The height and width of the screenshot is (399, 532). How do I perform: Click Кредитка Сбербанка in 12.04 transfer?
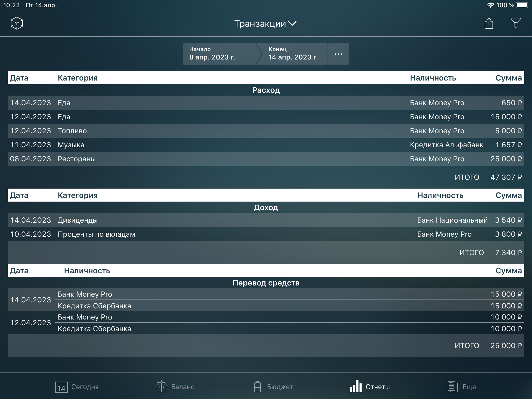(94, 329)
